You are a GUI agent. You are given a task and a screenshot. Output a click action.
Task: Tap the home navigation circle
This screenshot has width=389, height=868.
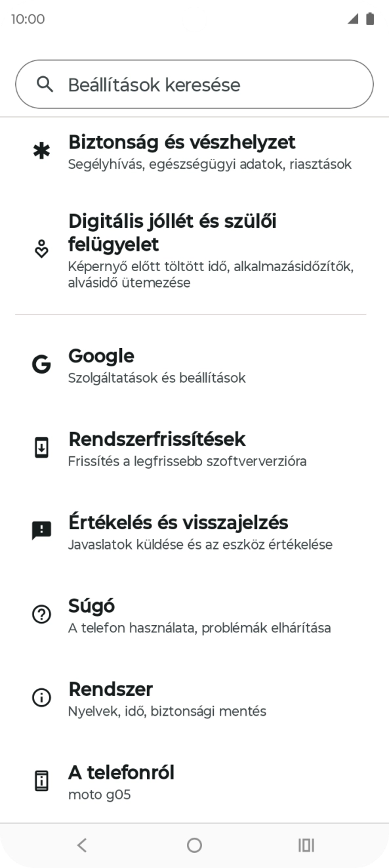pos(194,845)
